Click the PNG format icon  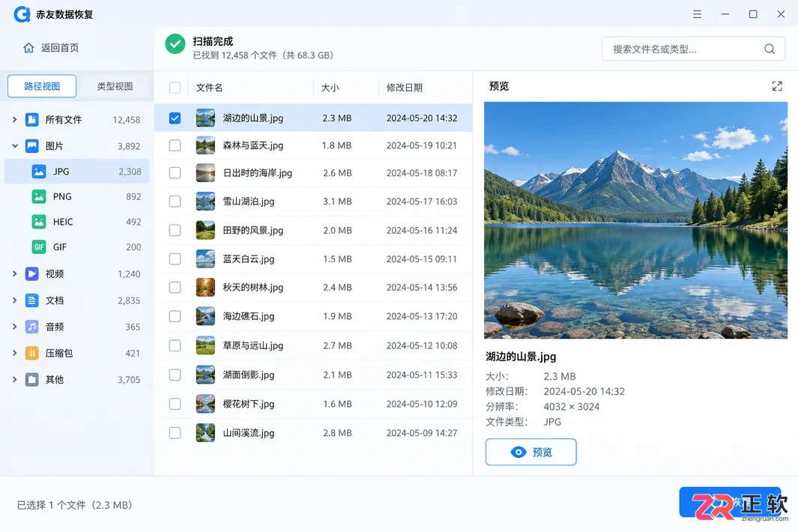click(x=39, y=196)
